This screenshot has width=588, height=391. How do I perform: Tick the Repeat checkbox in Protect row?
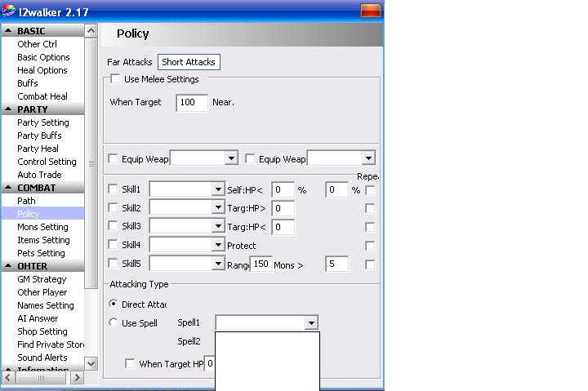point(370,246)
